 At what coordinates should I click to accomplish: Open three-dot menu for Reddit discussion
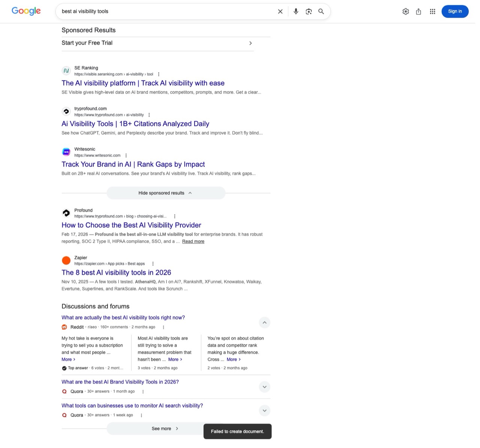coord(163,327)
